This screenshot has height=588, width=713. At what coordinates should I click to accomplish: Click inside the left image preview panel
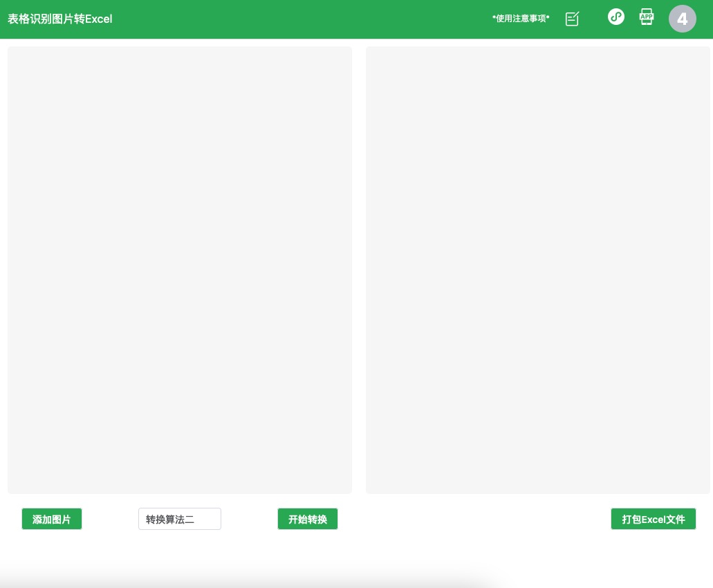180,270
